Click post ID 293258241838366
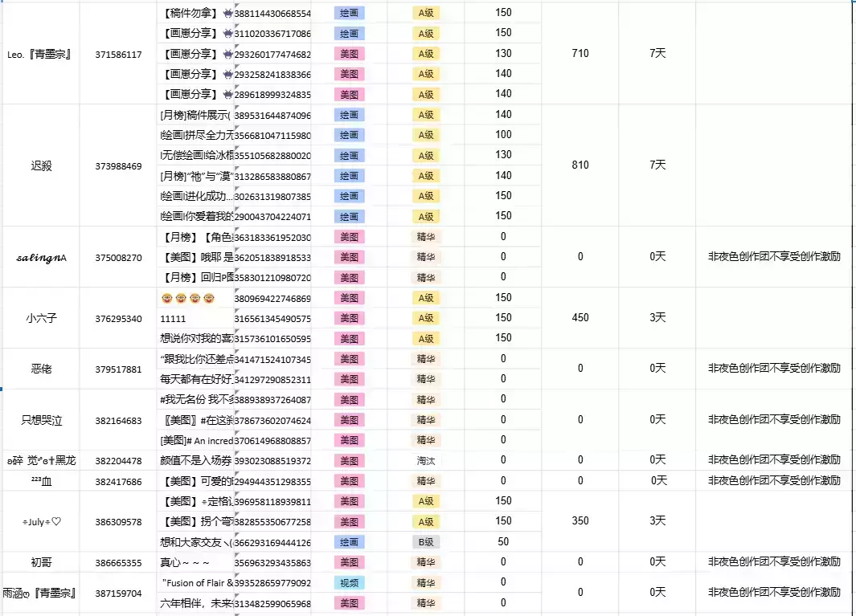This screenshot has width=856, height=616. point(272,74)
